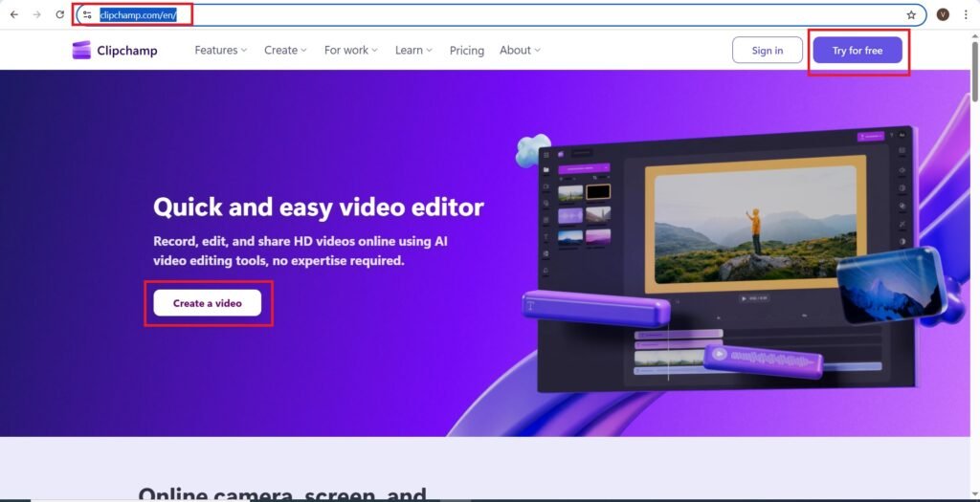Open site information icon in address bar

pos(87,14)
